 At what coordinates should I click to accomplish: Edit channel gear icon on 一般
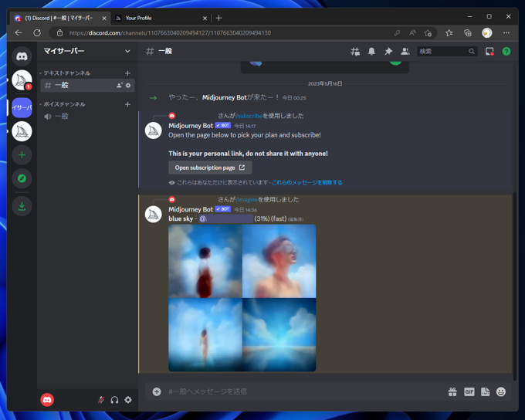coord(128,86)
